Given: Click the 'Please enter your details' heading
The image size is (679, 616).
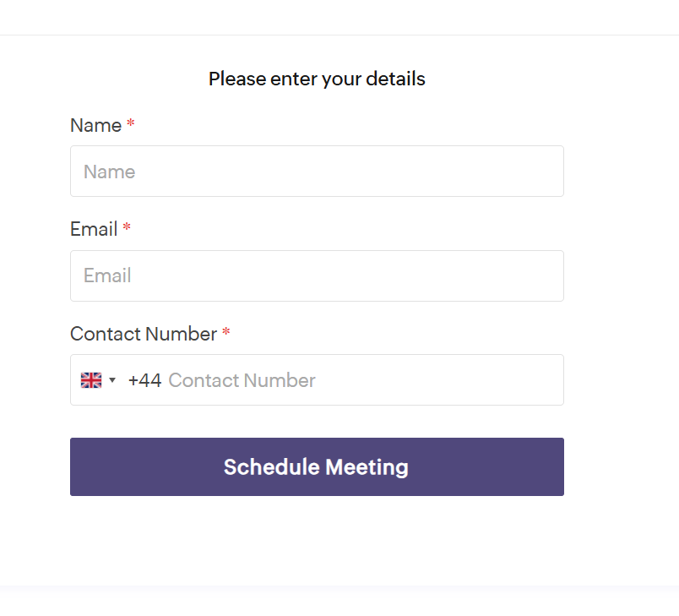Looking at the screenshot, I should pyautogui.click(x=317, y=79).
